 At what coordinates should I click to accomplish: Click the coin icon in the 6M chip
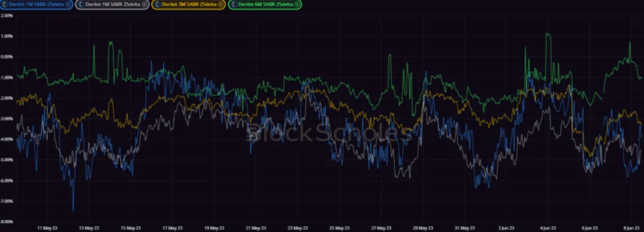coord(233,5)
